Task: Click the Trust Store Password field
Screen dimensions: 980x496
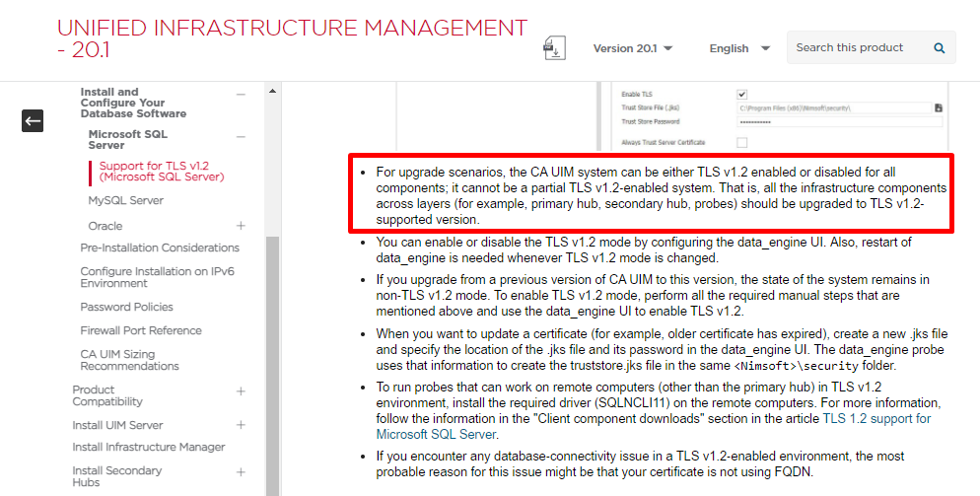Action: pos(839,122)
